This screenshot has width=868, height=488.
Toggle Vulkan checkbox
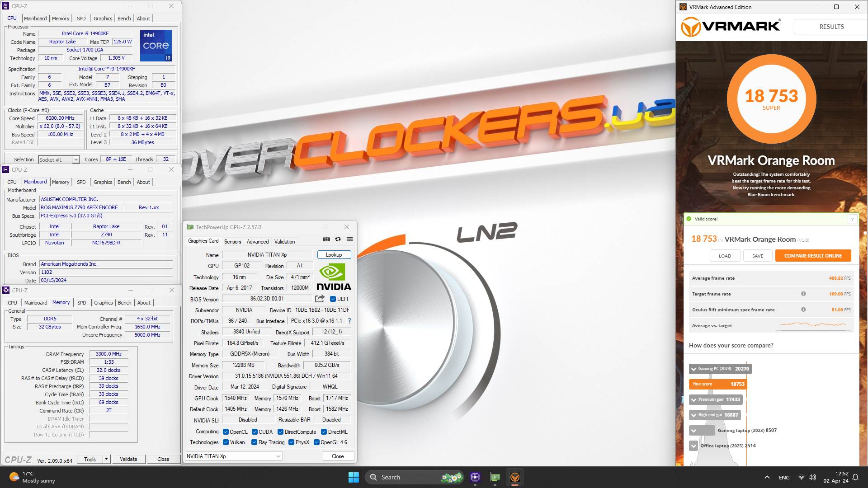point(226,442)
